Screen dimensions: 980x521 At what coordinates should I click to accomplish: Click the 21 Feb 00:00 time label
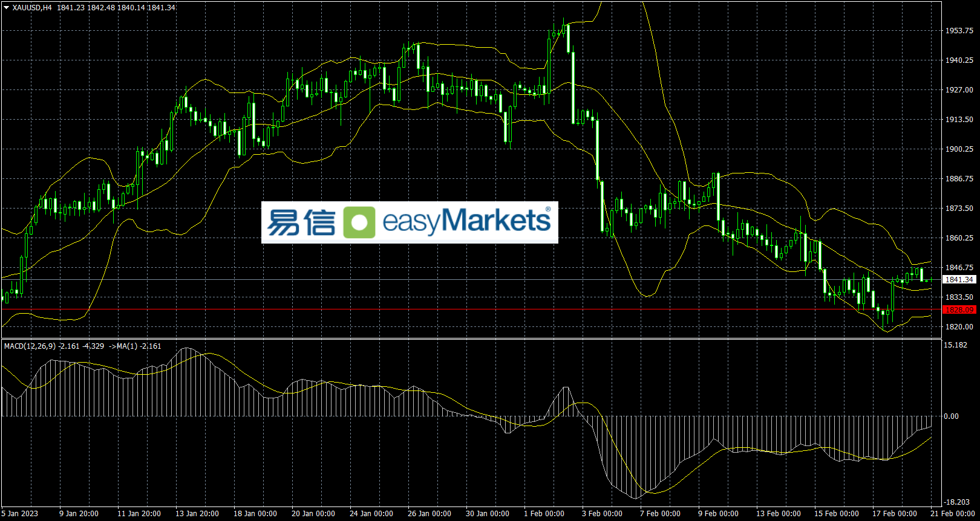(953, 514)
